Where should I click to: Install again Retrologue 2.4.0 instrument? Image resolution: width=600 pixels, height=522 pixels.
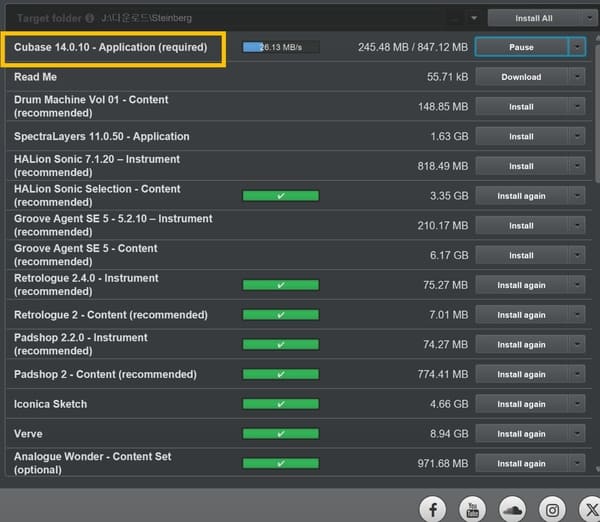click(521, 285)
